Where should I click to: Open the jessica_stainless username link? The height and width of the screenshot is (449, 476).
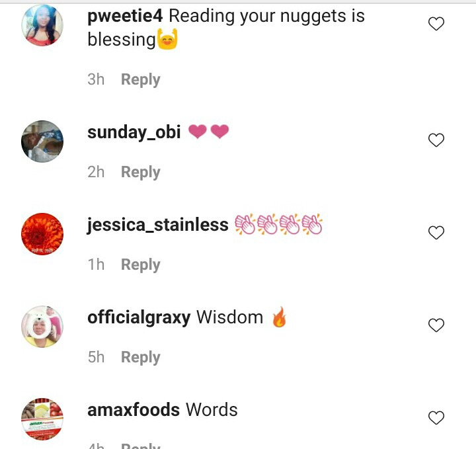point(158,225)
